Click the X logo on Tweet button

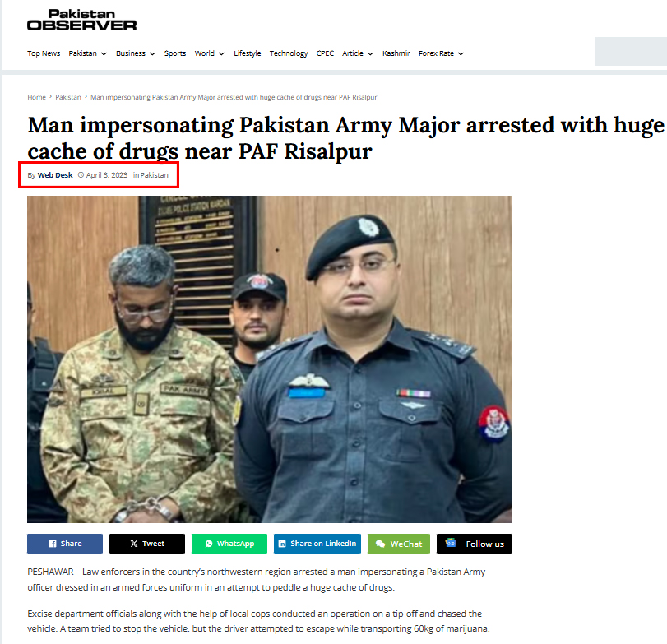point(133,544)
